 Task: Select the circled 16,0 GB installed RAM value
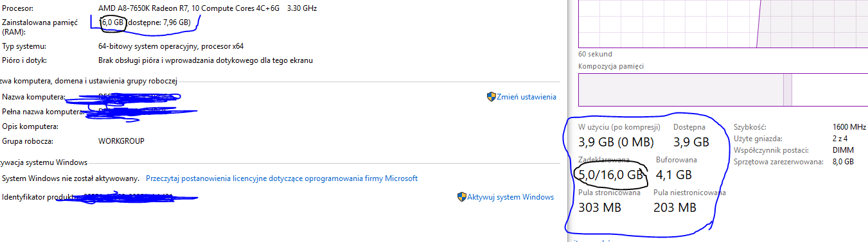113,22
